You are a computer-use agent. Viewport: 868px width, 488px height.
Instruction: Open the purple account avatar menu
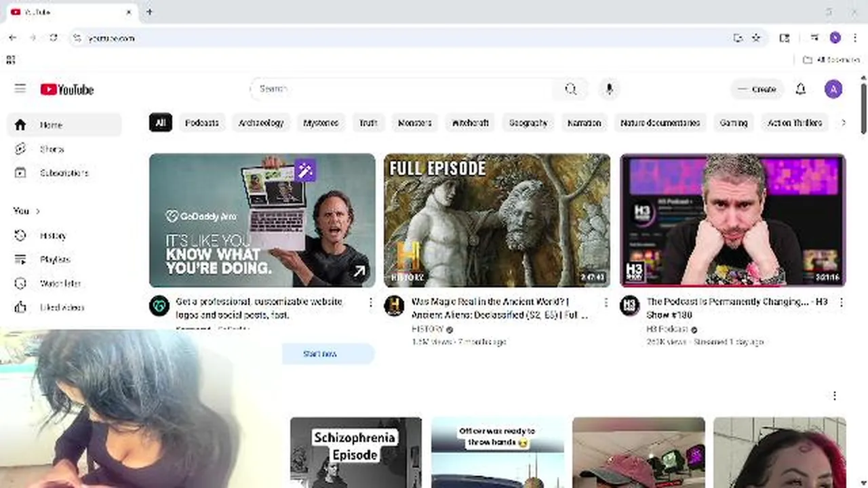coord(833,89)
